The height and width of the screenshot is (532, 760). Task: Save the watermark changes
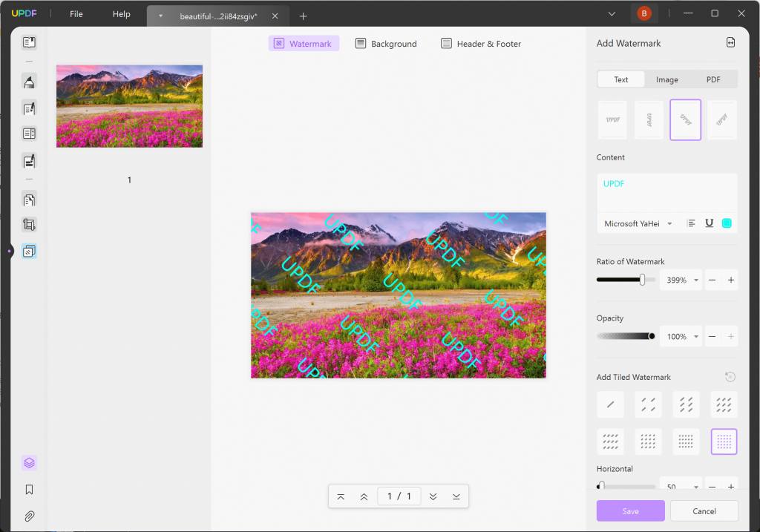tap(630, 510)
